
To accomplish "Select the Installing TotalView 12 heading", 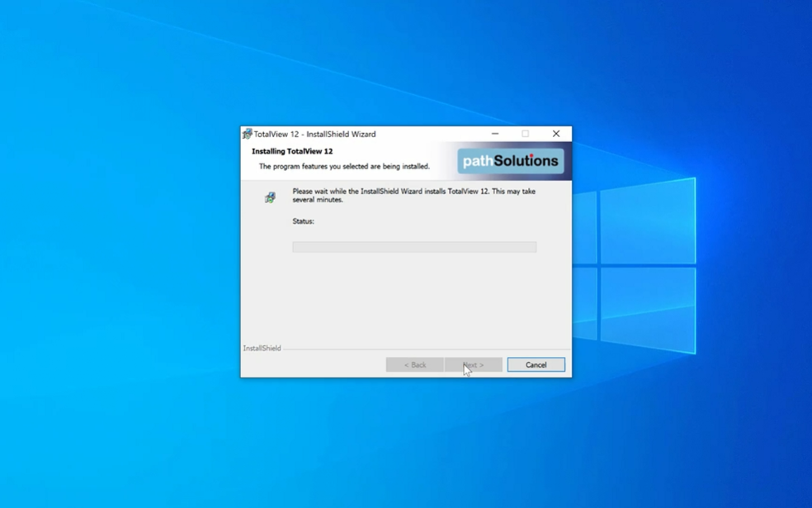I will click(291, 151).
